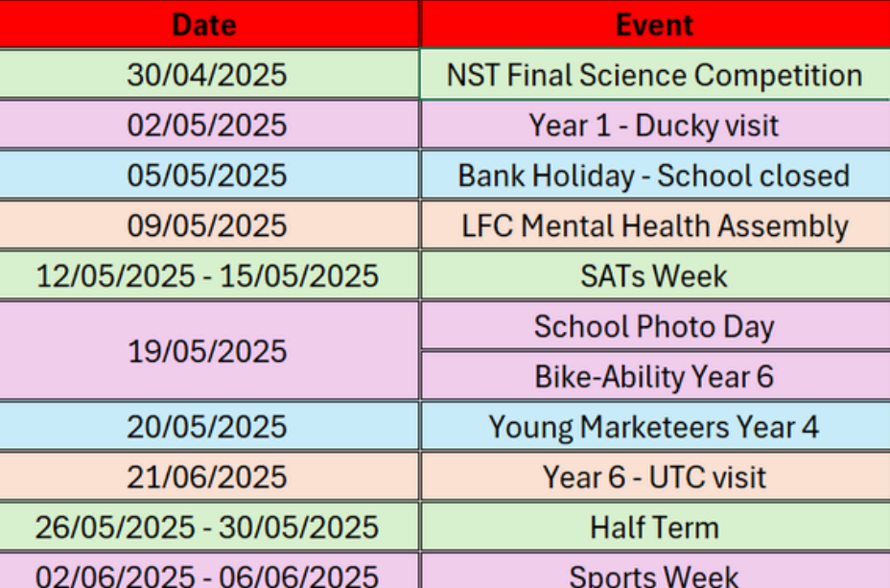
Task: Click the 20/05/2025 date cell
Action: (x=209, y=426)
